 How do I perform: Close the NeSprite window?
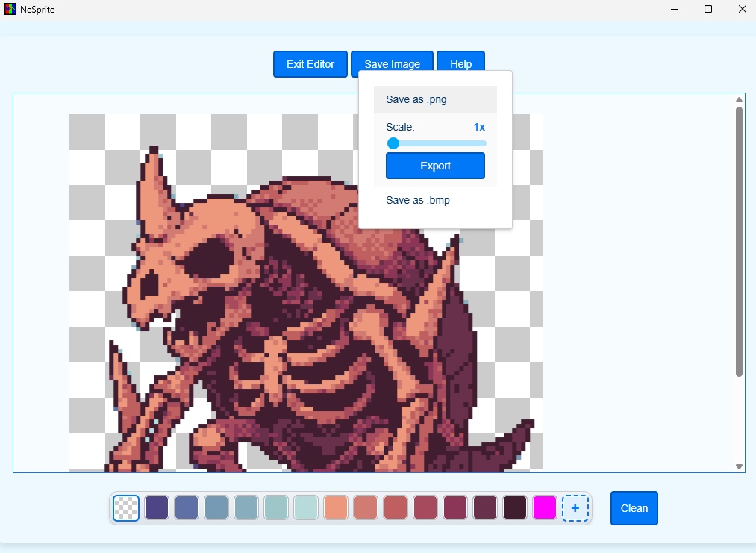coord(742,9)
